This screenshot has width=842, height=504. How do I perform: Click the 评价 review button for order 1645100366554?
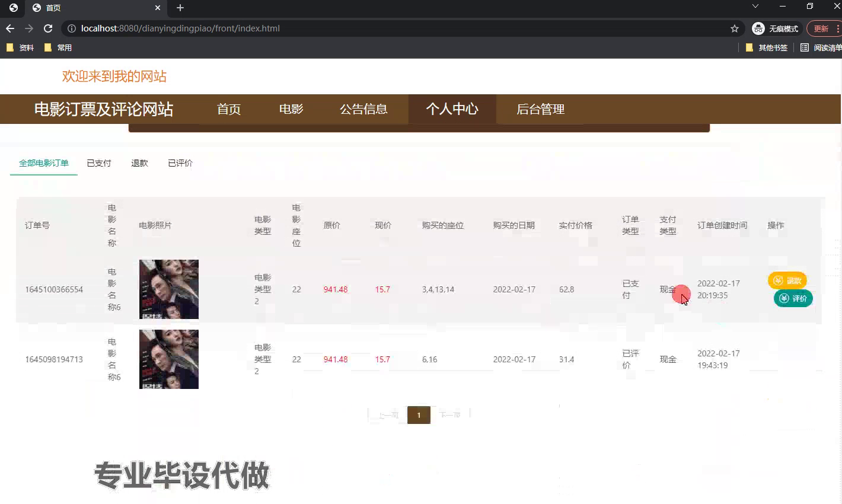click(x=793, y=298)
